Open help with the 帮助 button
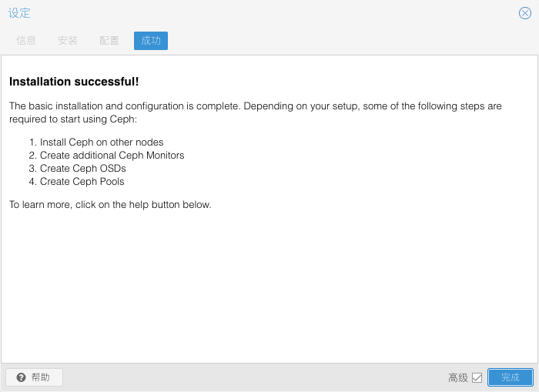Screen dimensions: 539x392 coord(35,377)
